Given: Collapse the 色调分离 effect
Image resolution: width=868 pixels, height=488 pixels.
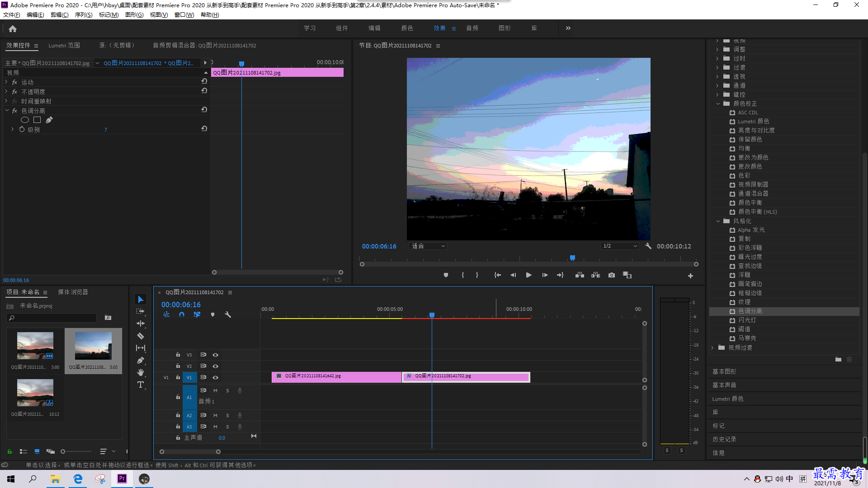Looking at the screenshot, I should (6, 110).
